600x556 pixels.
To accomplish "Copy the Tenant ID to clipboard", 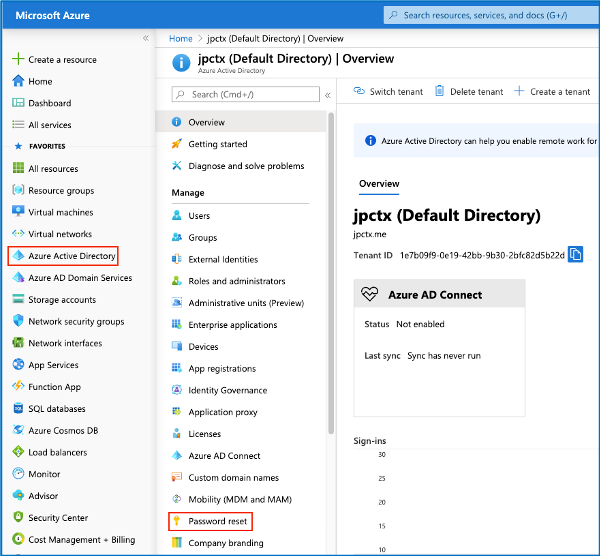I will tap(576, 255).
